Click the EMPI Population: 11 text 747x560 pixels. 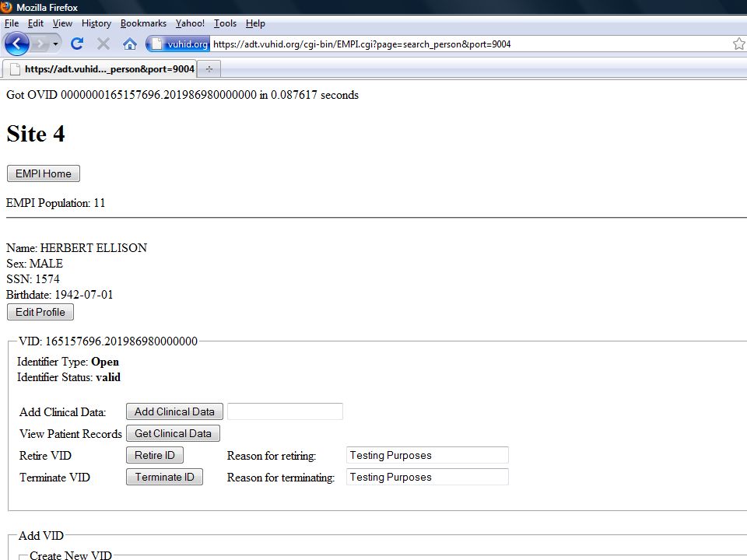click(x=56, y=203)
